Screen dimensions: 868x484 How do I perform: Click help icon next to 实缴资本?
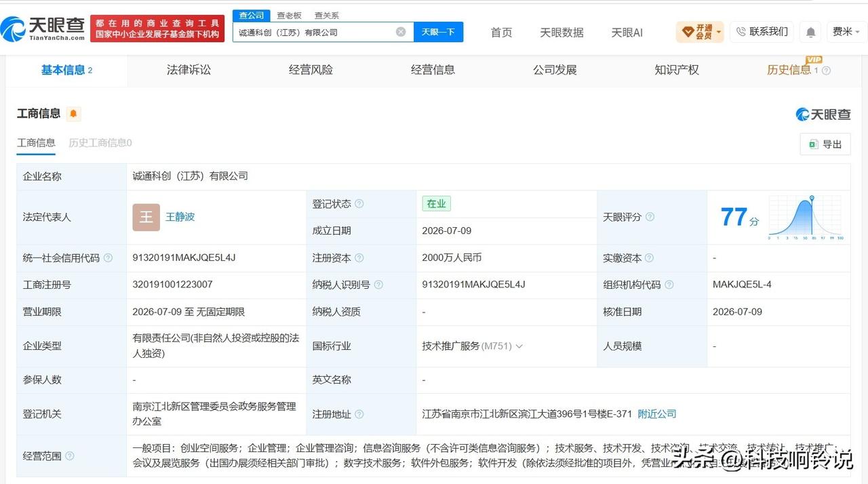[649, 258]
